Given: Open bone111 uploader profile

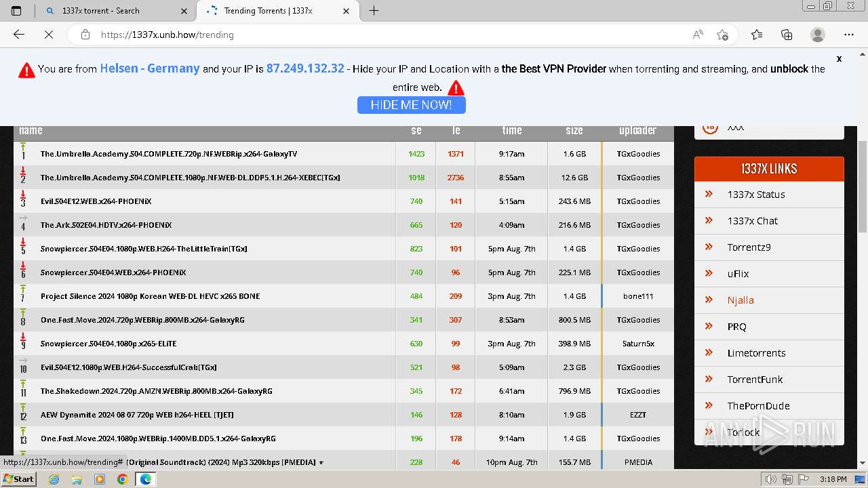Looking at the screenshot, I should click(x=638, y=296).
